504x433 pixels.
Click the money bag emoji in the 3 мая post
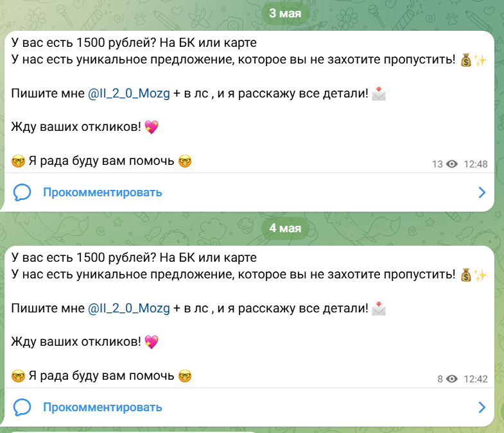[x=467, y=60]
